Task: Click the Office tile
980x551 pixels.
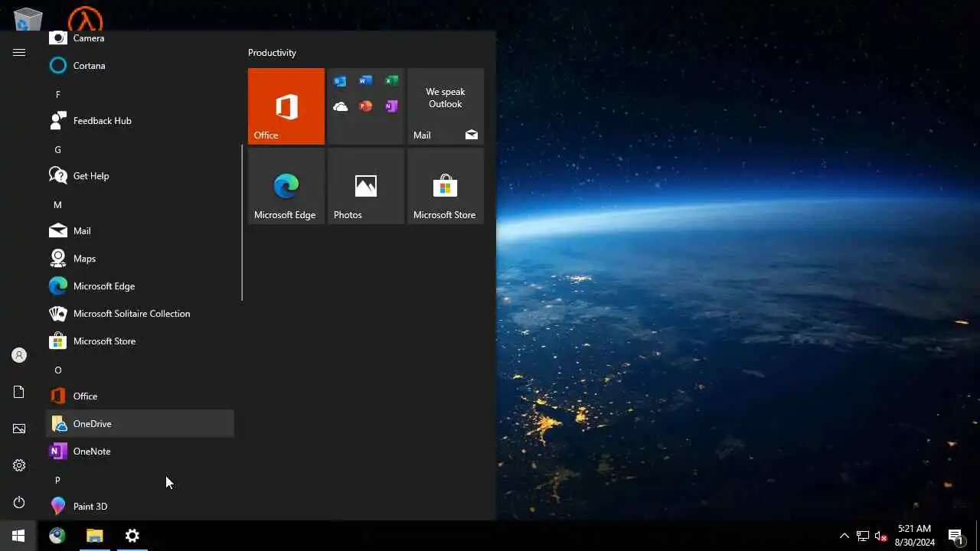Action: [x=286, y=106]
